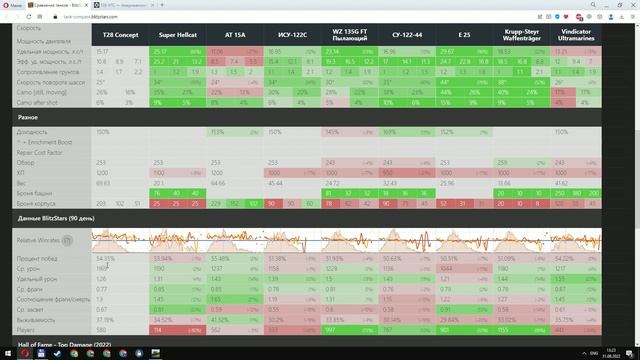Close the tank comparison tab
The image size is (640, 360).
pos(87,5)
